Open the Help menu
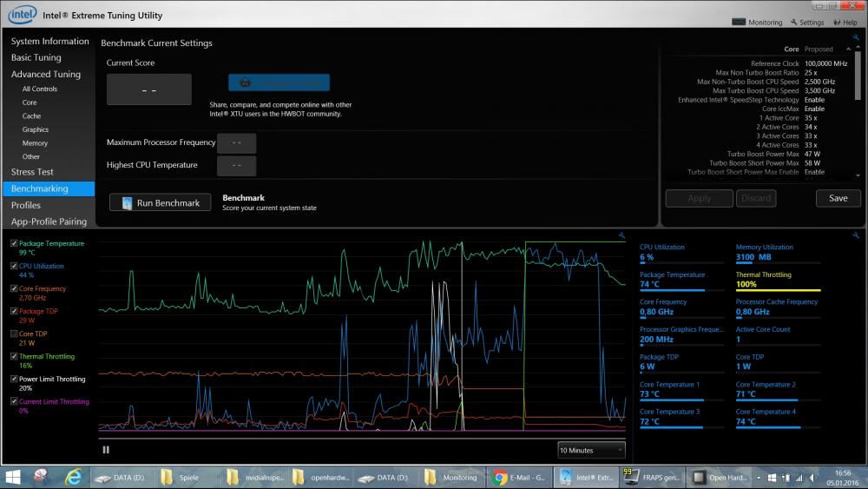 pos(844,23)
